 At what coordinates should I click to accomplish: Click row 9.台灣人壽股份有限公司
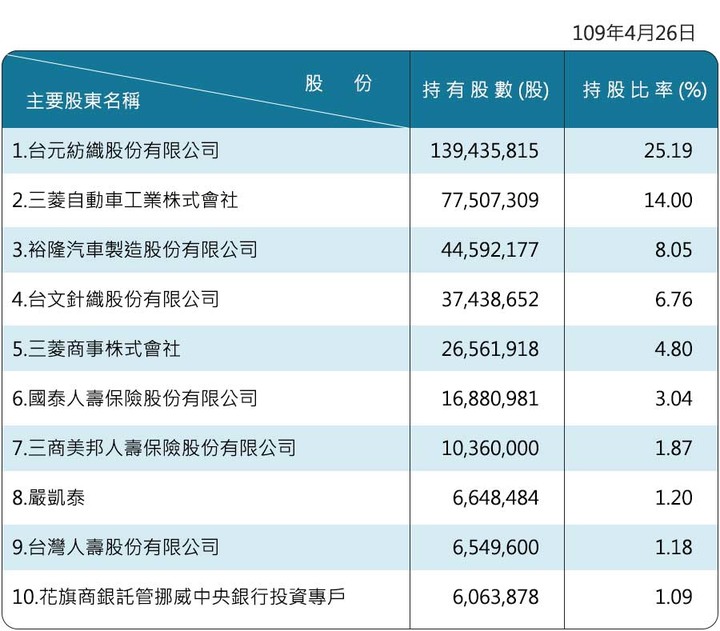coord(116,547)
